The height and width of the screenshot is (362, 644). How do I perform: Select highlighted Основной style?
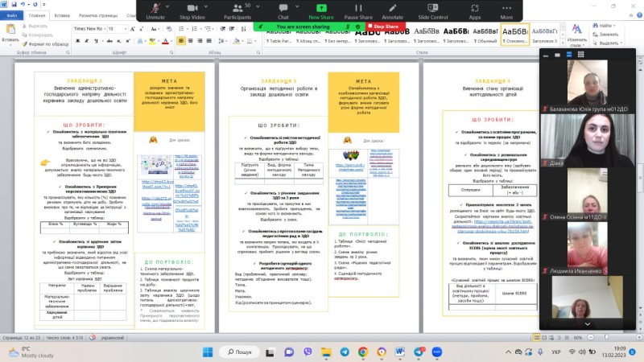[x=514, y=34]
